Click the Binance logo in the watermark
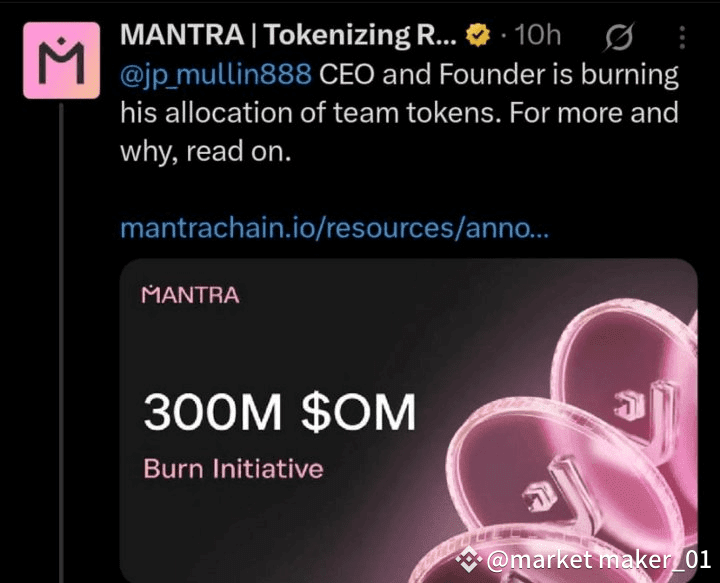Image resolution: width=720 pixels, height=583 pixels. (469, 559)
